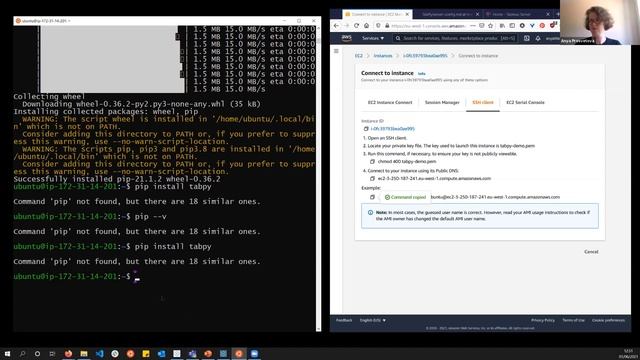
Task: Copy the instance ID with copy icon
Action: [x=366, y=129]
